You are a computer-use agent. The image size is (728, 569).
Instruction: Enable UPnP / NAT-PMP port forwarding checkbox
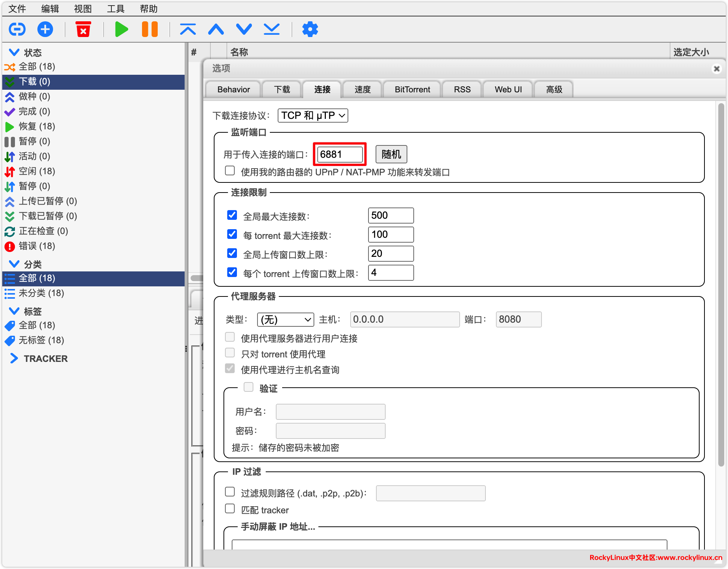[230, 171]
